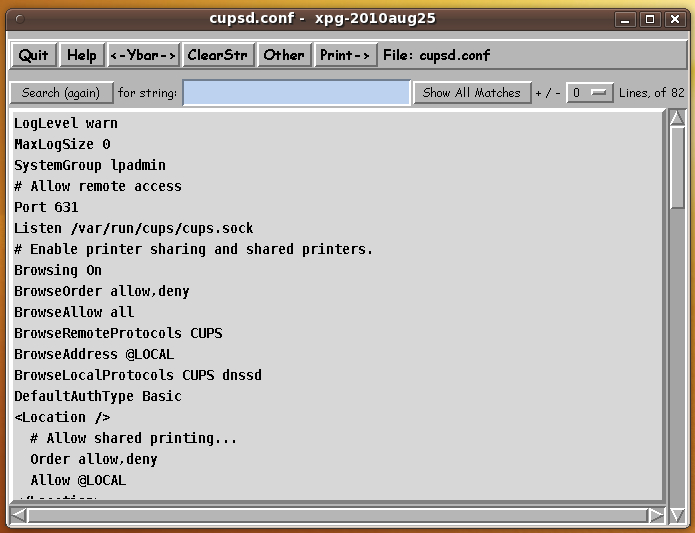Image resolution: width=695 pixels, height=533 pixels.
Task: Open the Help button
Action: (x=82, y=55)
